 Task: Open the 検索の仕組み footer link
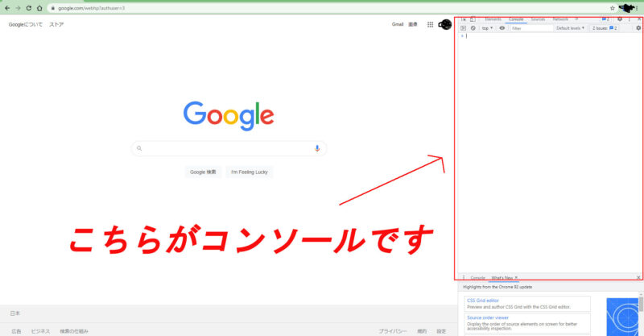[74, 331]
